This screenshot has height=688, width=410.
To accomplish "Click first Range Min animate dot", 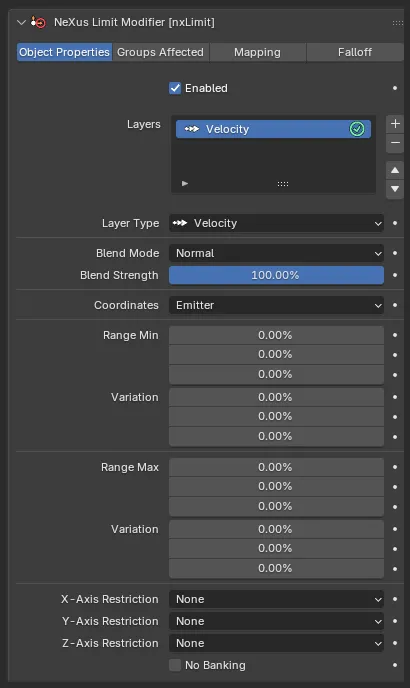I will (x=395, y=335).
